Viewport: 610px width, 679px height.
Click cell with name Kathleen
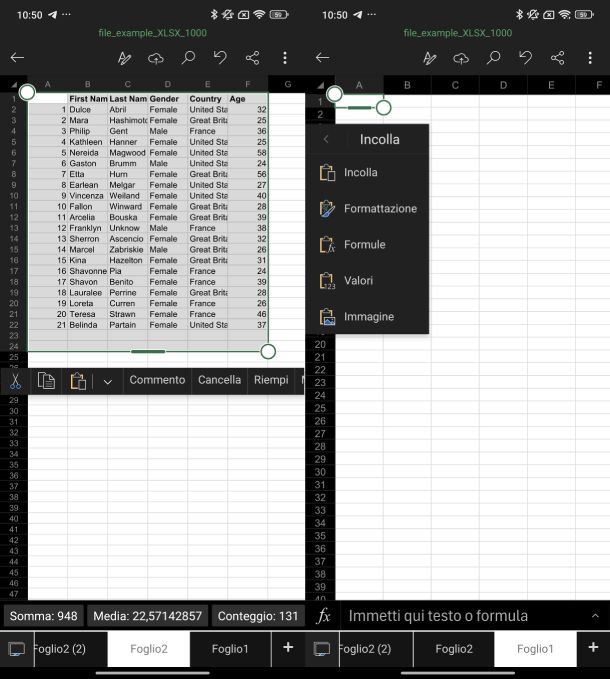point(87,142)
